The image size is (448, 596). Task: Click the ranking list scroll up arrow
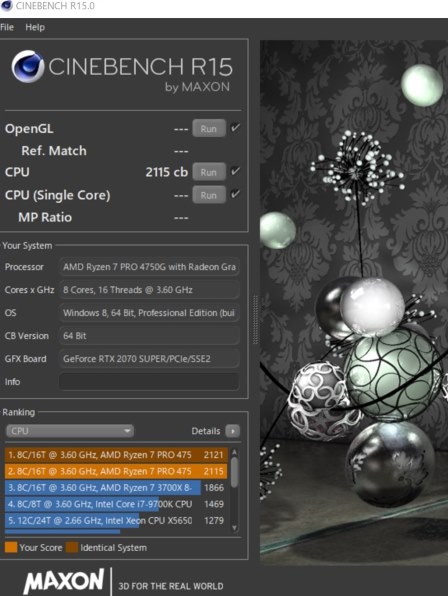pos(234,452)
